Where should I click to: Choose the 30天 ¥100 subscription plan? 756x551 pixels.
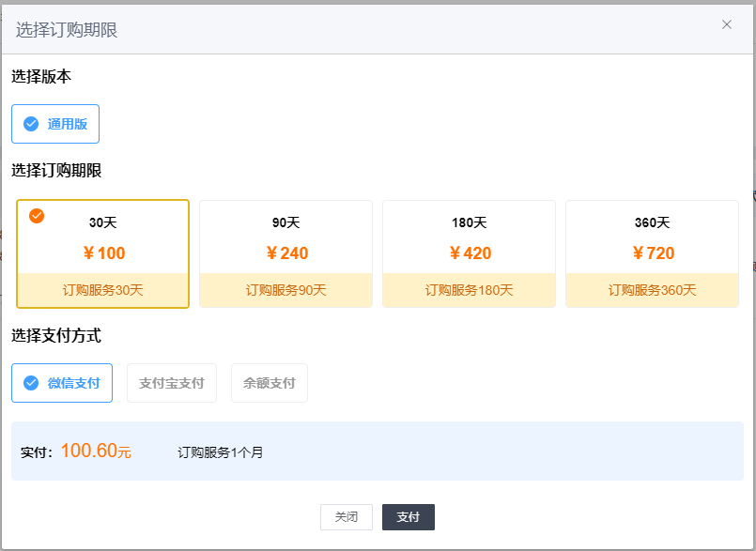(x=102, y=253)
